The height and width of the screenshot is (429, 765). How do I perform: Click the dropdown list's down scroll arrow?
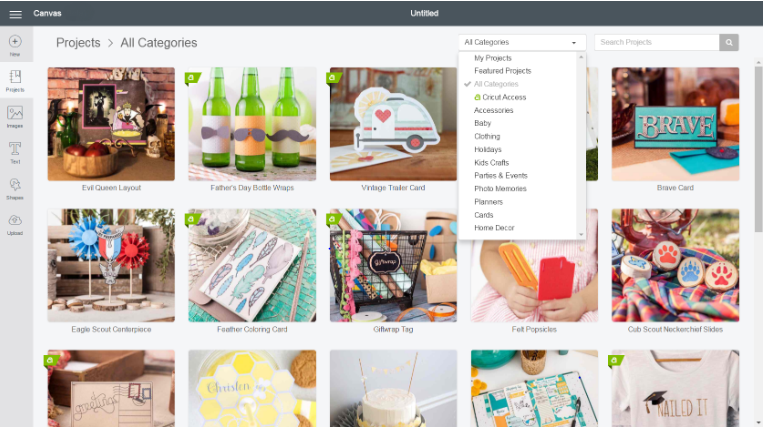pos(581,235)
